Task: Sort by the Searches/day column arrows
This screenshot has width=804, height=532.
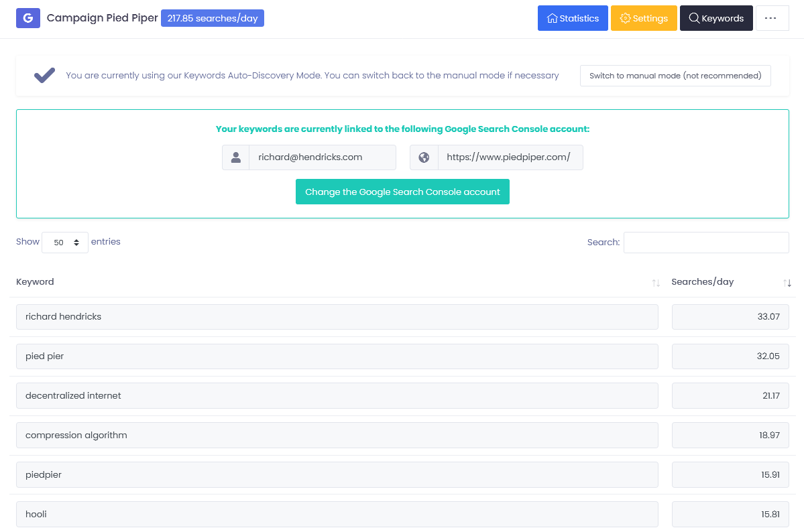Action: (787, 283)
